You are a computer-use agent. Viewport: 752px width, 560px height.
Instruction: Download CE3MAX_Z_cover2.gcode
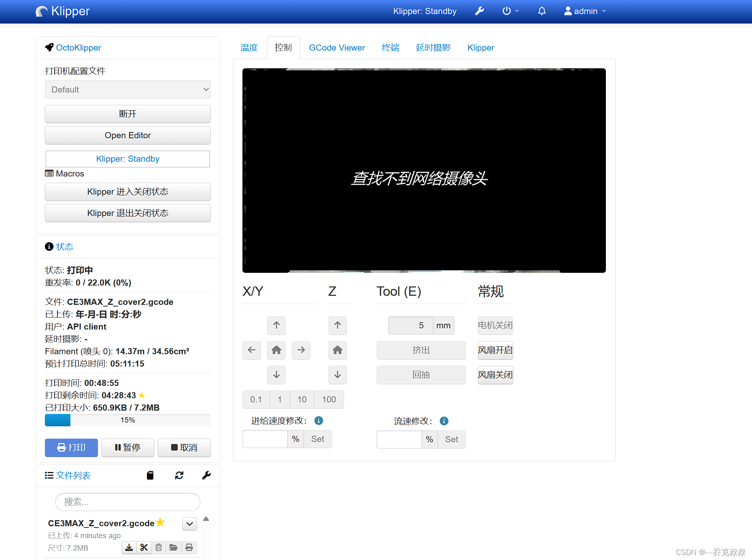129,548
